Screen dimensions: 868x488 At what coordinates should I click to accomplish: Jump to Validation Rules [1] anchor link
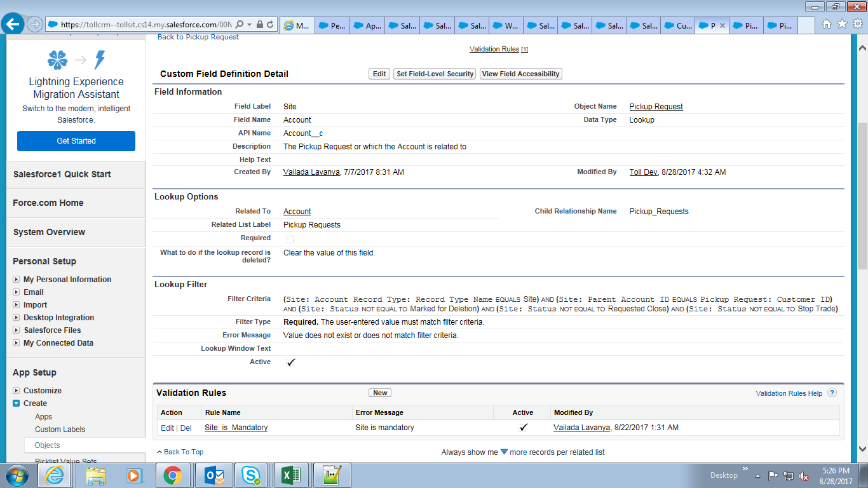pyautogui.click(x=499, y=49)
